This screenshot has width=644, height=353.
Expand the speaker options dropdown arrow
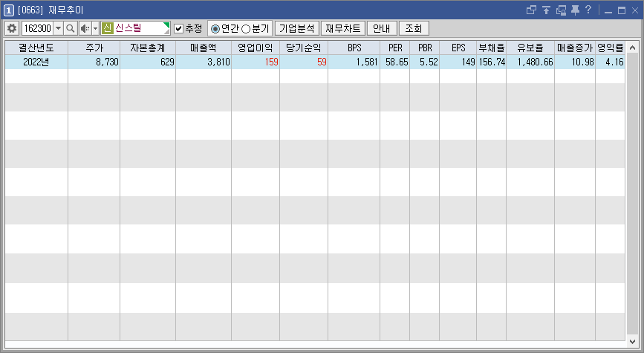[95, 28]
